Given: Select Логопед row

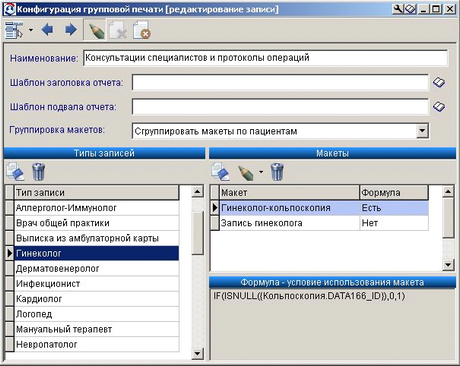Looking at the screenshot, I should point(97,314).
